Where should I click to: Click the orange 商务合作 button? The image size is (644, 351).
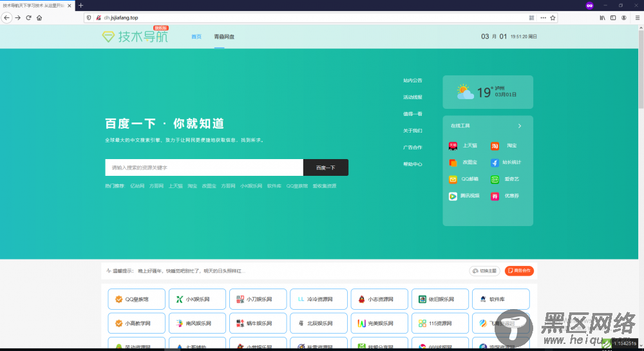point(519,271)
